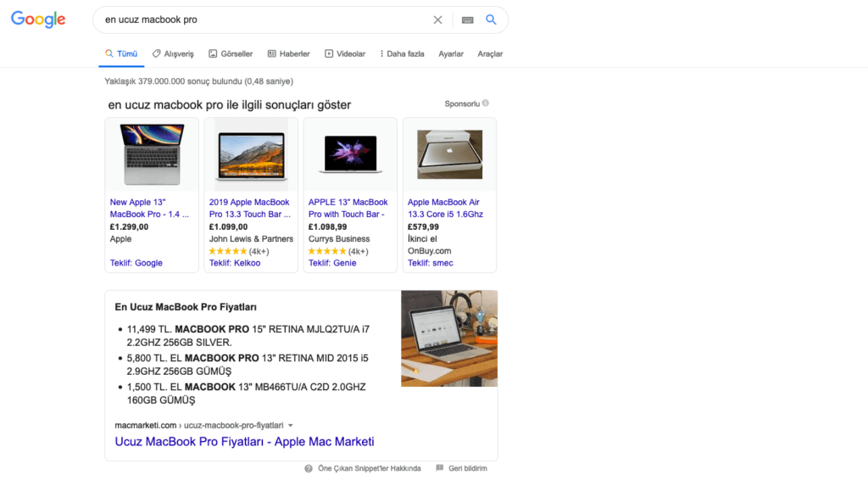Open Ayarlar settings menu
The height and width of the screenshot is (486, 868).
click(451, 53)
